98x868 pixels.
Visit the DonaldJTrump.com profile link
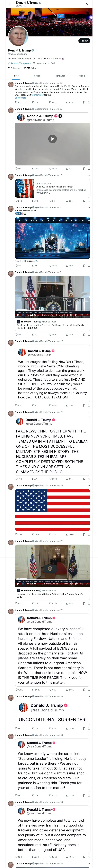pyautogui.click(x=21, y=63)
